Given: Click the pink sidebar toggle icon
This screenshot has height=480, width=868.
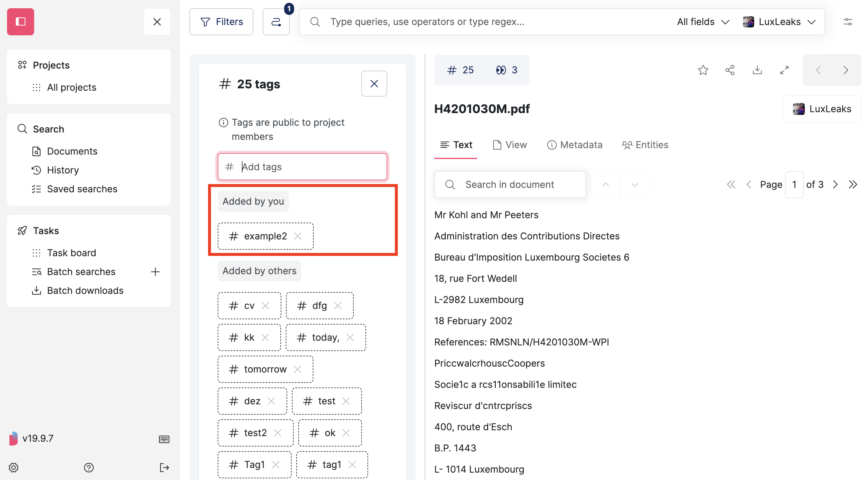Looking at the screenshot, I should tap(21, 21).
